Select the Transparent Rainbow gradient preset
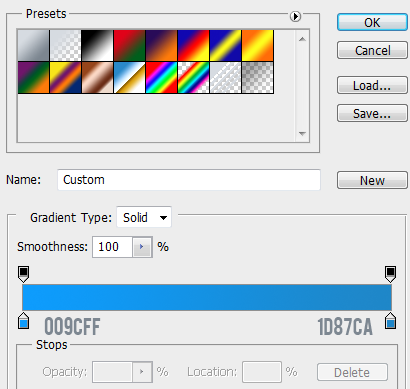Image resolution: width=410 pixels, height=389 pixels. [x=193, y=77]
